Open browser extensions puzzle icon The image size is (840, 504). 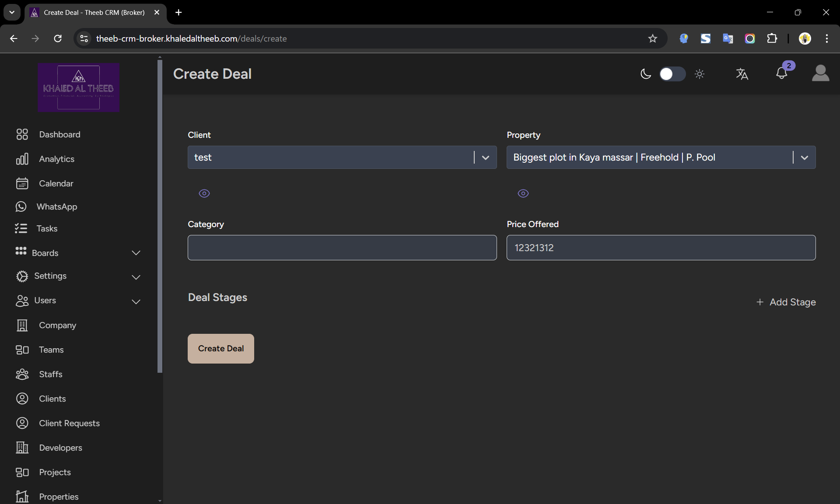[x=772, y=38]
